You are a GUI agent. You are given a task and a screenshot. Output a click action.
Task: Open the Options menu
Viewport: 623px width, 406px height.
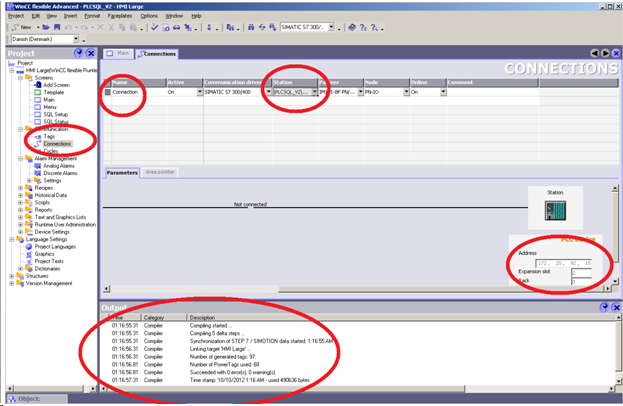click(x=149, y=16)
